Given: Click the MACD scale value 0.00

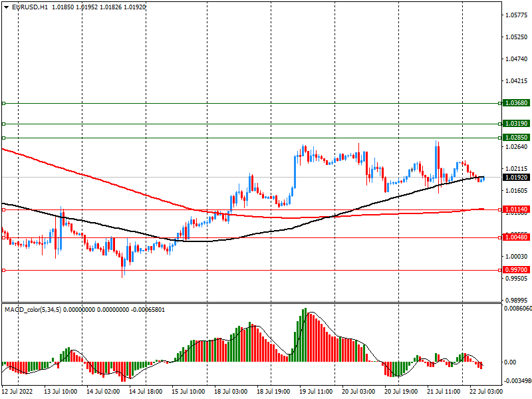Looking at the screenshot, I should (x=511, y=362).
